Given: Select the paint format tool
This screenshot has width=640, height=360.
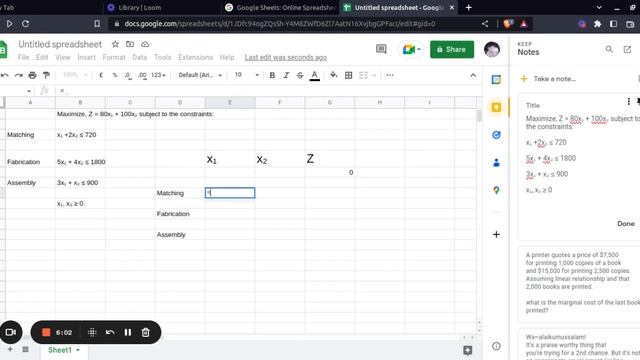Looking at the screenshot, I should click(x=47, y=75).
